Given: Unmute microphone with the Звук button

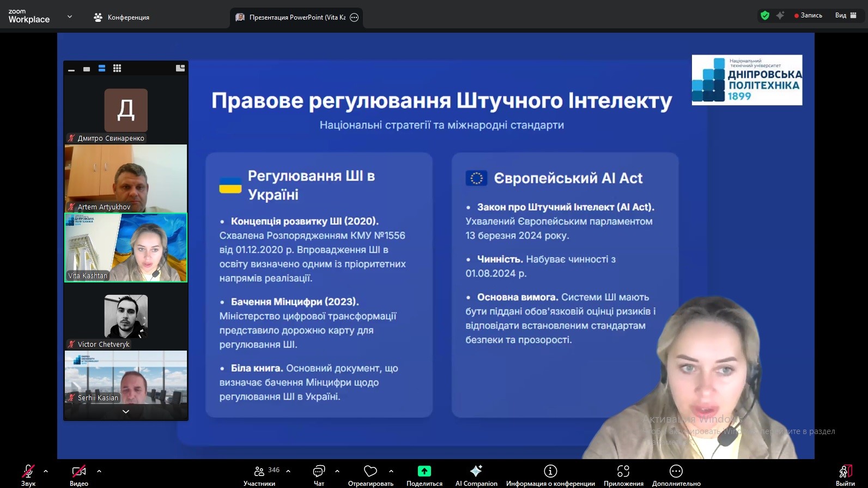Looking at the screenshot, I should [x=28, y=472].
